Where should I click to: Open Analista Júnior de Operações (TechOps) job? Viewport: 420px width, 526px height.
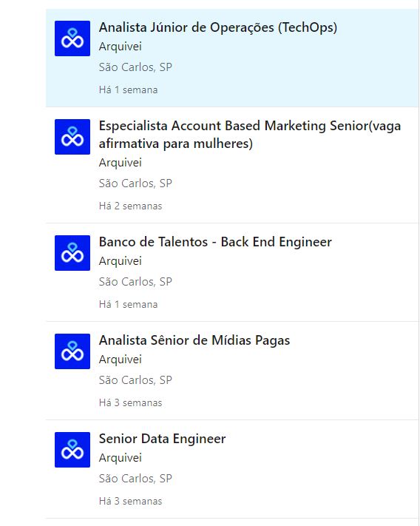218,27
